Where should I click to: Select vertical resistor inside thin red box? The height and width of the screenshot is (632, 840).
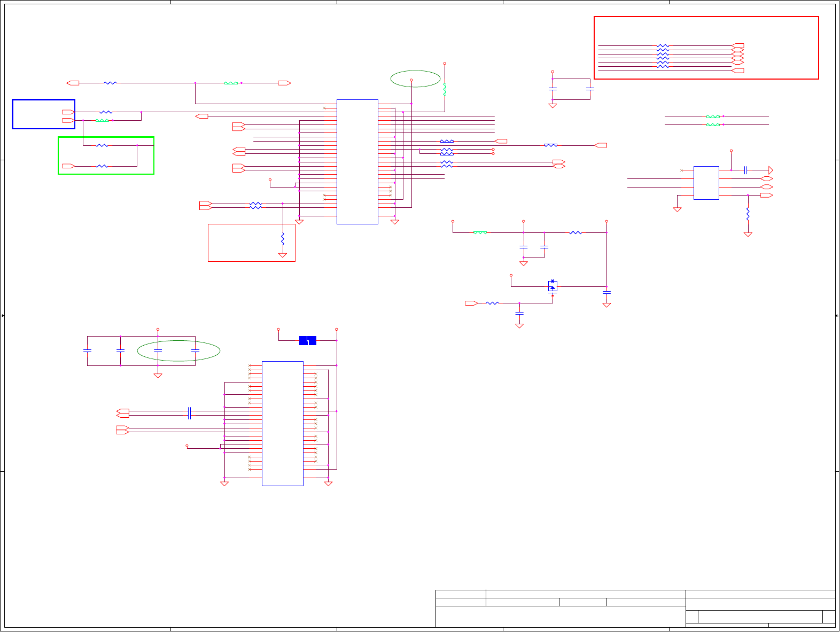tap(283, 239)
